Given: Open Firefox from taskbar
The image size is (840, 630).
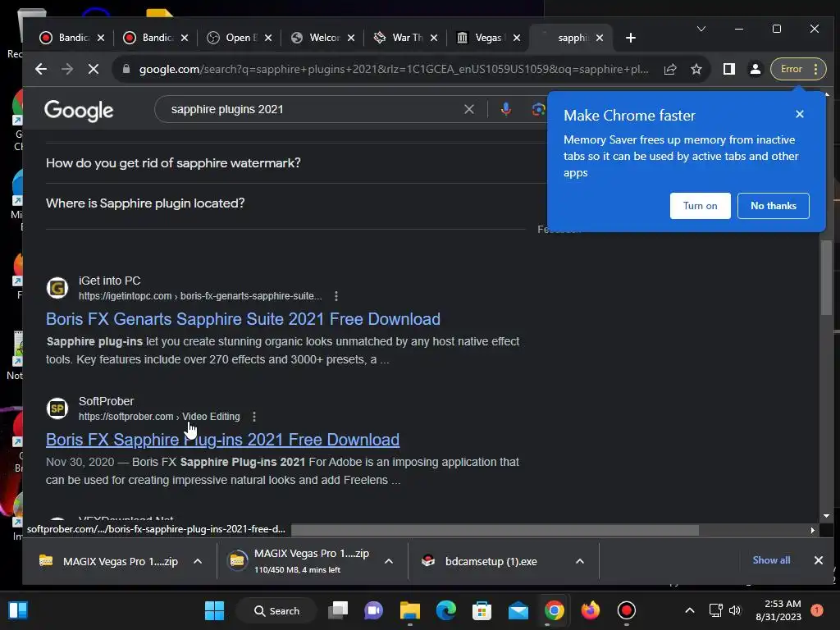Looking at the screenshot, I should click(591, 610).
